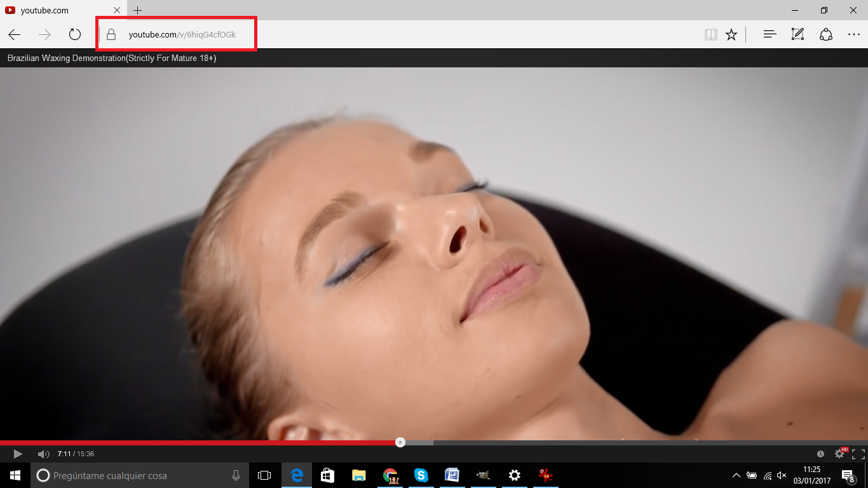Open Task View on the taskbar
The height and width of the screenshot is (488, 868).
(x=264, y=475)
